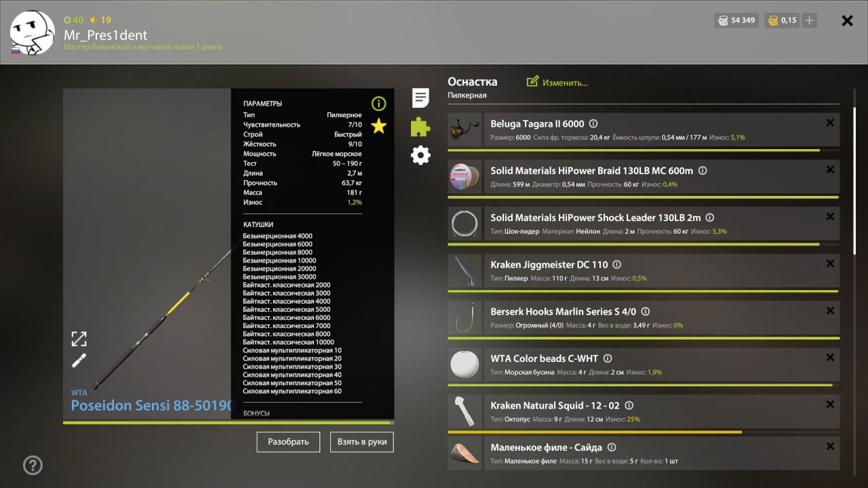Click the Kraken Jiggmeister pilker thumbnail
The image size is (868, 488).
[x=465, y=270]
